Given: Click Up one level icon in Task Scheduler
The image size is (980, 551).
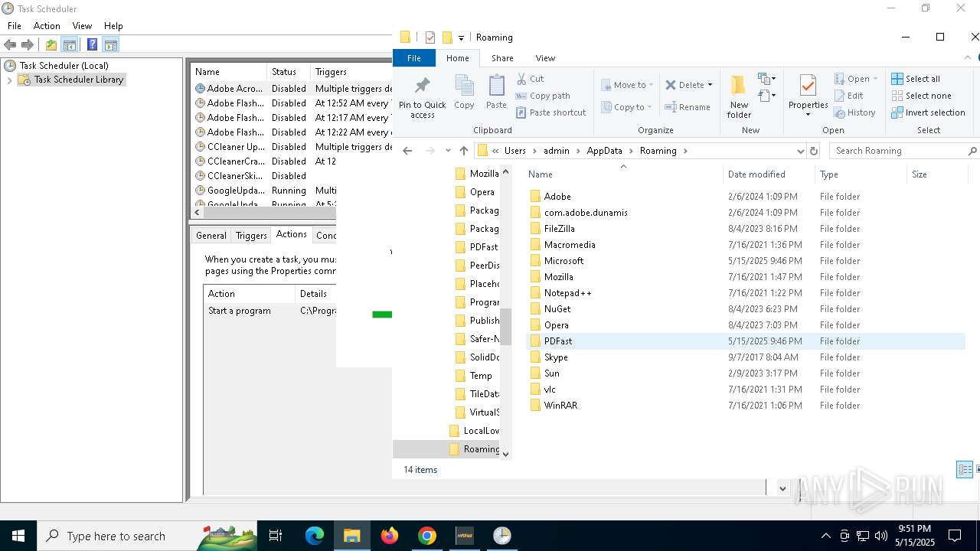Looking at the screenshot, I should (x=51, y=45).
